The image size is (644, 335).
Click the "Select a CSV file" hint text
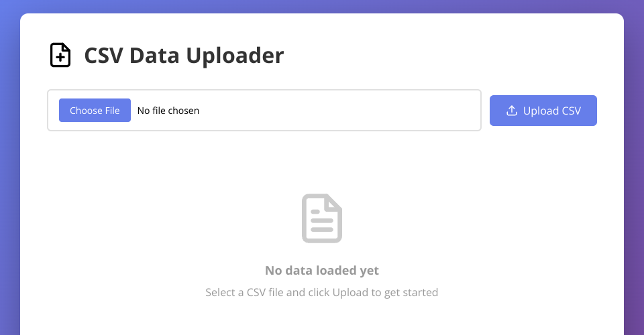pyautogui.click(x=249, y=292)
